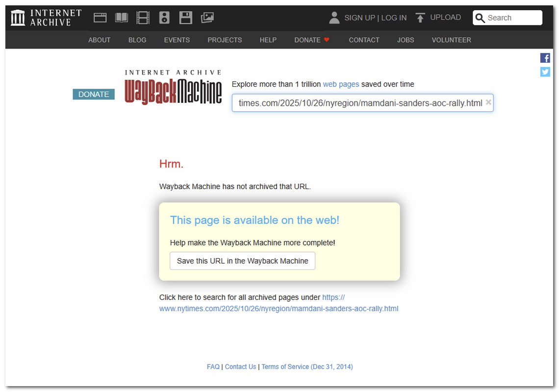The image size is (559, 392).
Task: Open the Video film strip icon
Action: pyautogui.click(x=143, y=18)
